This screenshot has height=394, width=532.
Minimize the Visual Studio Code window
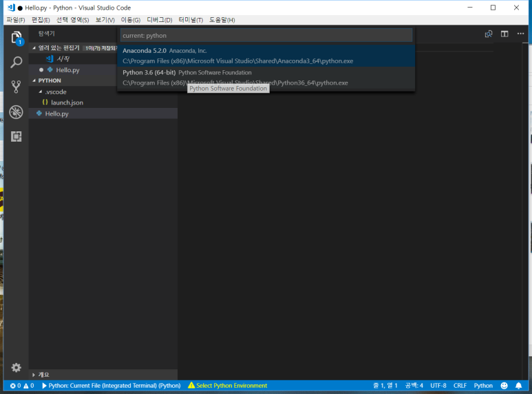point(470,8)
